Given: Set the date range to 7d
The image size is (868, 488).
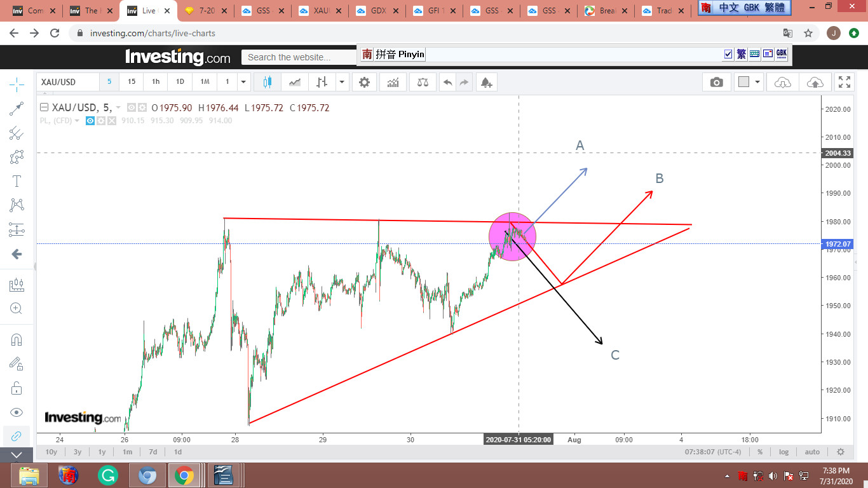Looking at the screenshot, I should click(153, 452).
